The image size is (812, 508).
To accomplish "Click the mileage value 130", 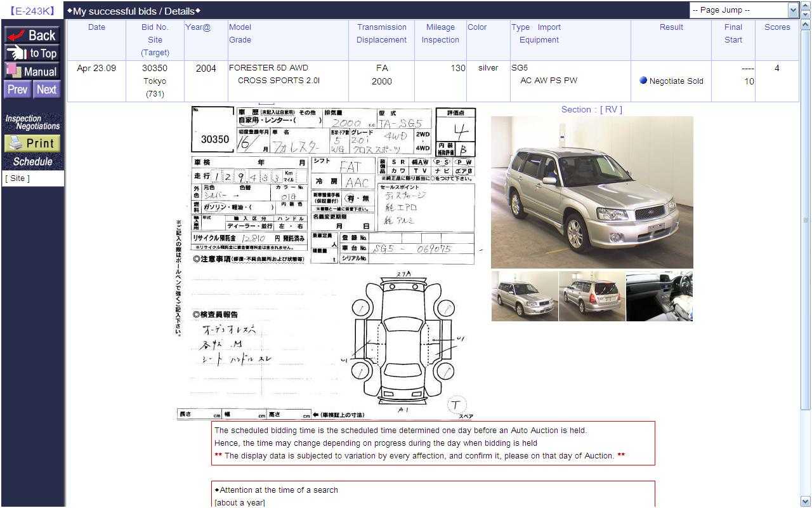I will point(458,68).
